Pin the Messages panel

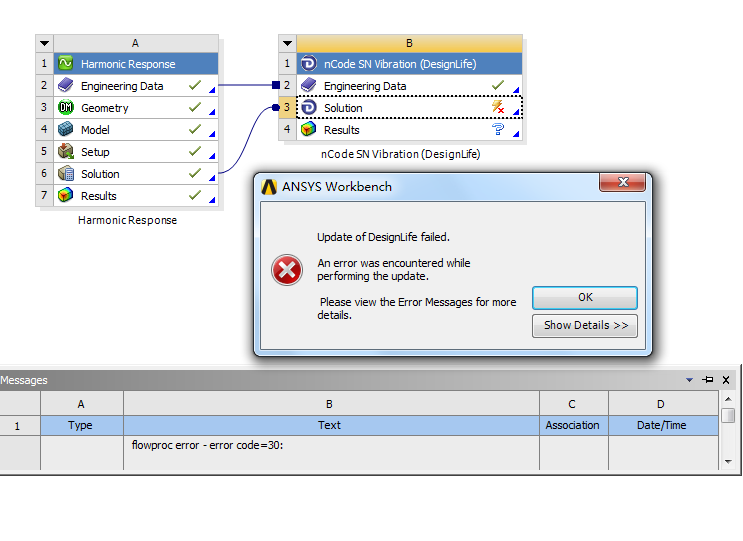coord(708,379)
